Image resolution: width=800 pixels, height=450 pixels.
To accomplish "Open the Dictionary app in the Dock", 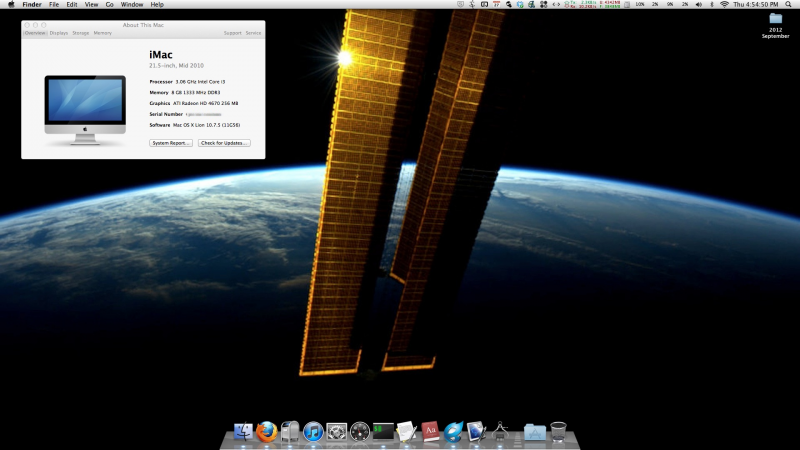I will pyautogui.click(x=430, y=432).
